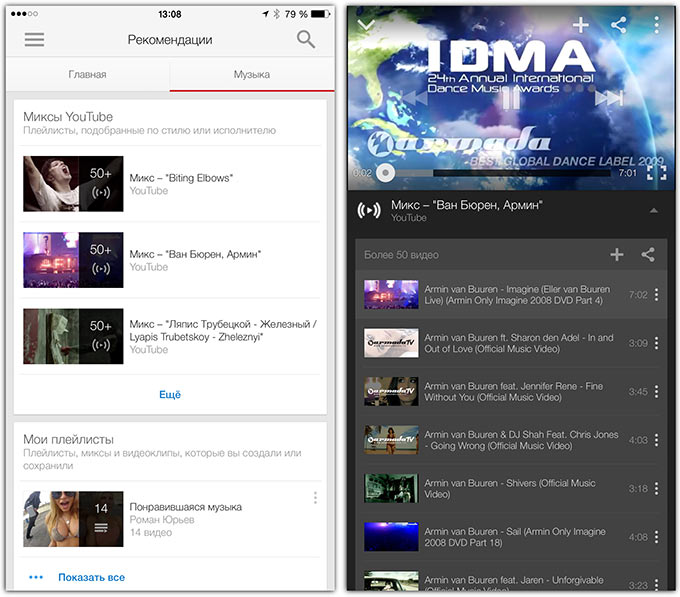Image resolution: width=680 pixels, height=597 pixels.
Task: Play Armin van Buuren - Shivers video
Action: coord(511,489)
